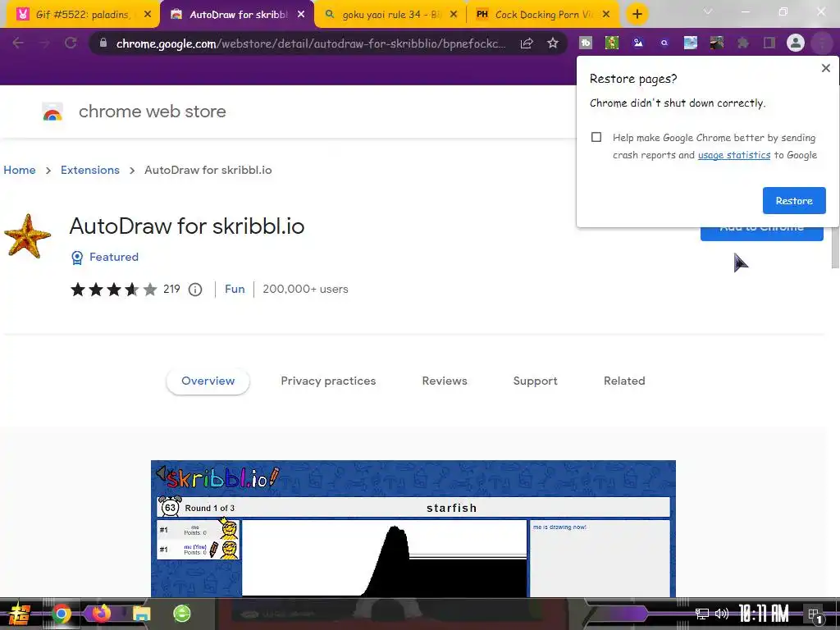Image resolution: width=840 pixels, height=630 pixels.
Task: Click the 219 ratings count
Action: [171, 290]
